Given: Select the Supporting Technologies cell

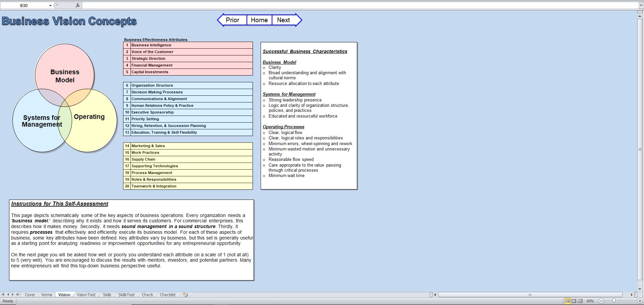Looking at the screenshot, I should [x=192, y=166].
